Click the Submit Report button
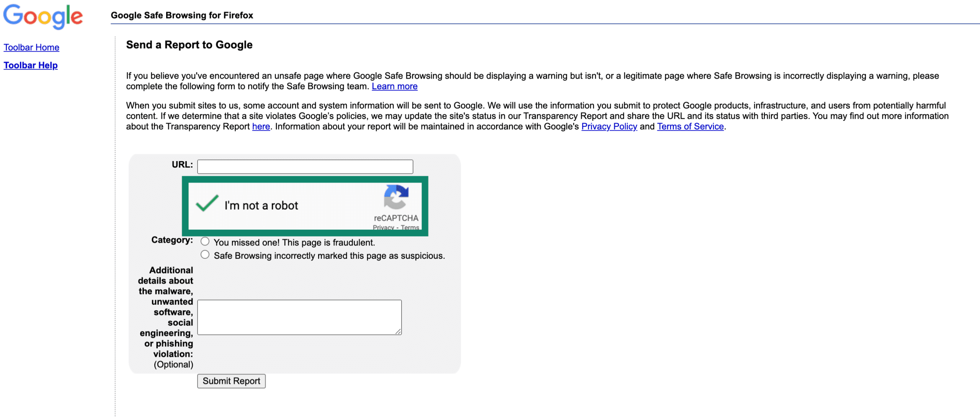Viewport: 980px width, 417px height. [x=231, y=381]
